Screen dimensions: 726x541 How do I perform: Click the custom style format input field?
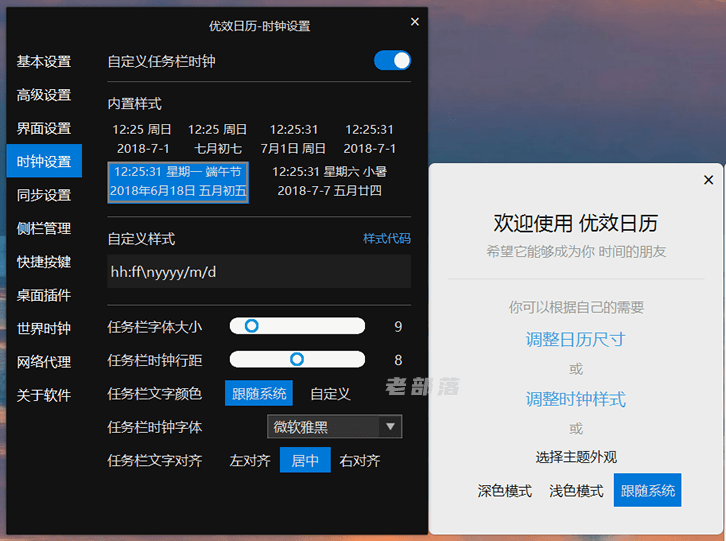(259, 271)
